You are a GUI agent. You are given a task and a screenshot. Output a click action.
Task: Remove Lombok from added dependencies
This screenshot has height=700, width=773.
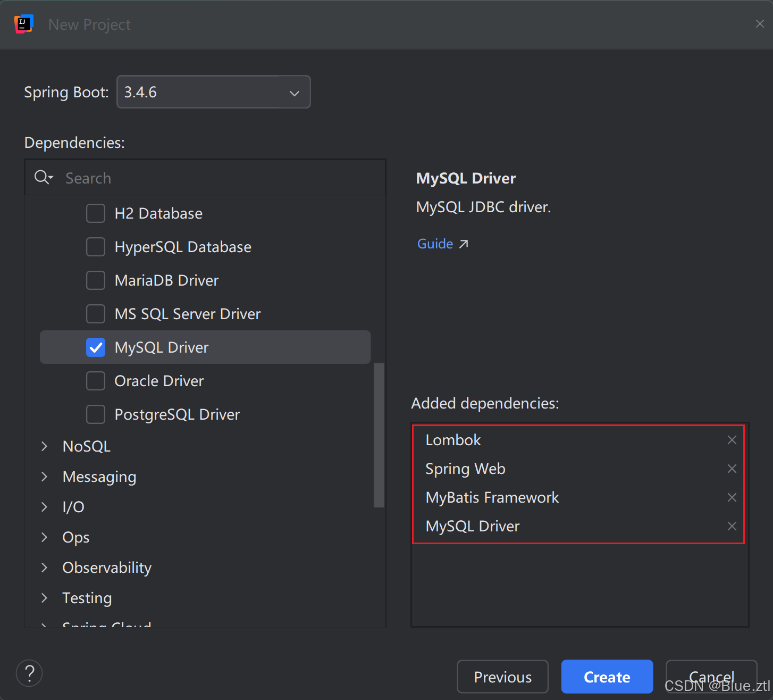pos(732,440)
